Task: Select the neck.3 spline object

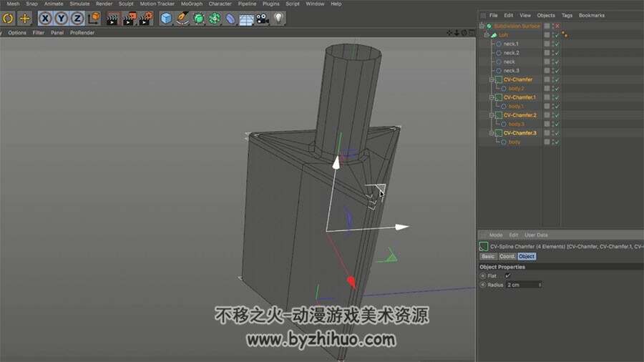Action: pos(512,71)
